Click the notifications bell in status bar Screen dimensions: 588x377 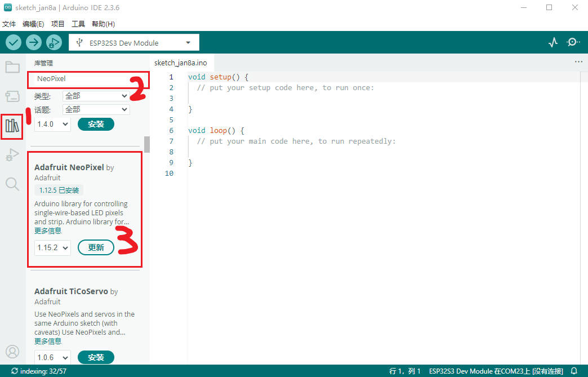coord(574,371)
